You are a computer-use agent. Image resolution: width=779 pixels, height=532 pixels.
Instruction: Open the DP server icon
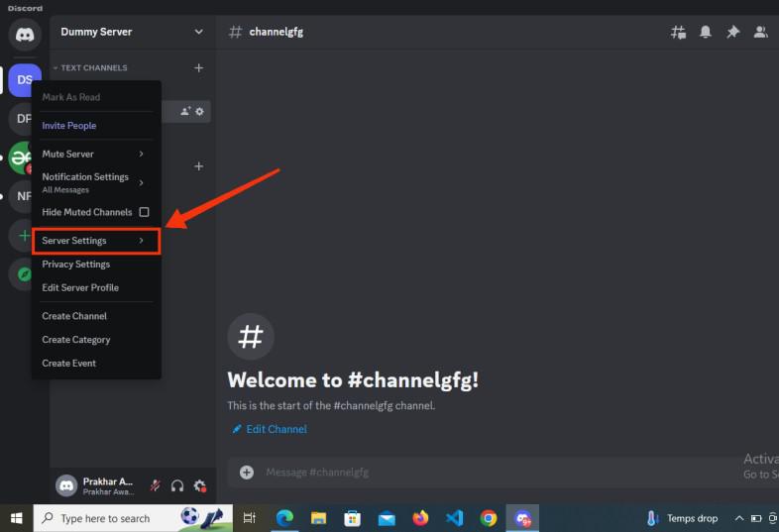click(x=21, y=119)
